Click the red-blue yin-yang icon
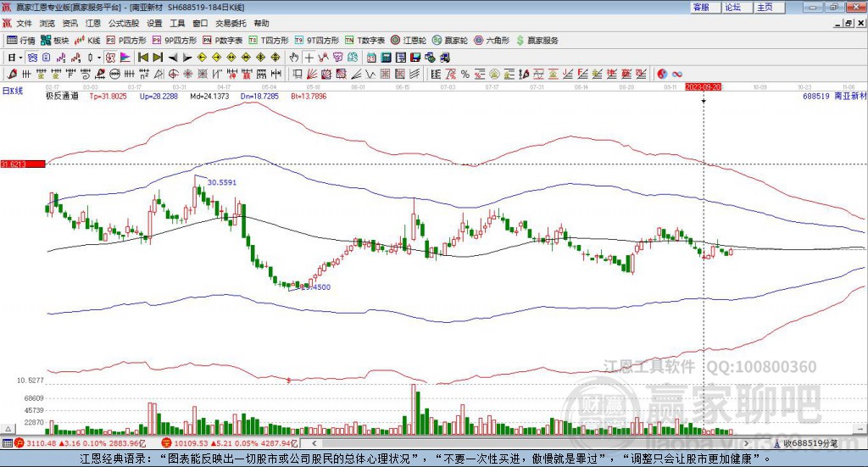Viewport: 868px width, 467px height. [x=662, y=74]
